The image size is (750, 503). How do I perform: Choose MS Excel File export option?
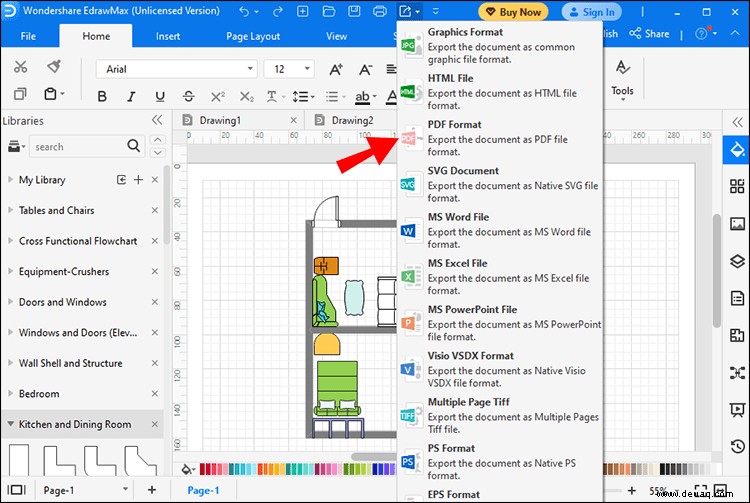pyautogui.click(x=499, y=277)
